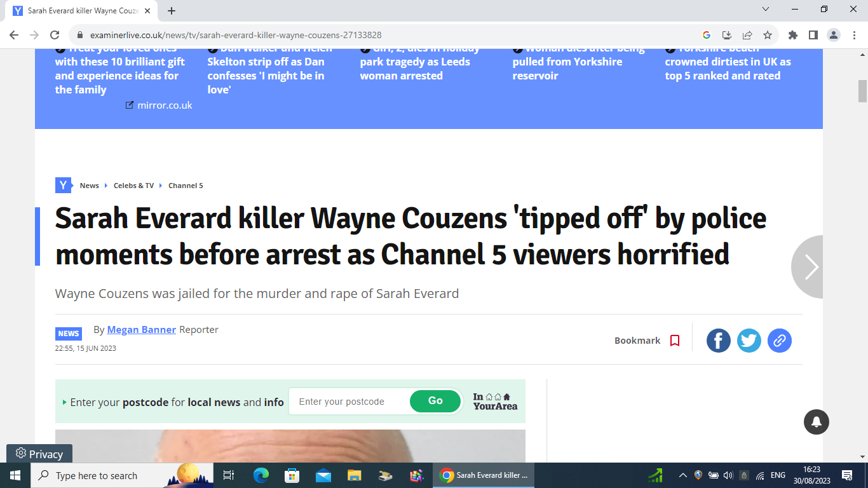Open 10 brilliant gift ideas story
The width and height of the screenshot is (868, 488).
click(x=120, y=69)
